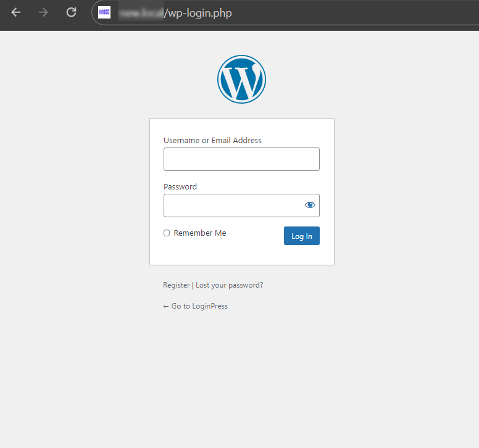Click the Remember Me label text
Viewport: 479px width, 448px height.
(200, 233)
